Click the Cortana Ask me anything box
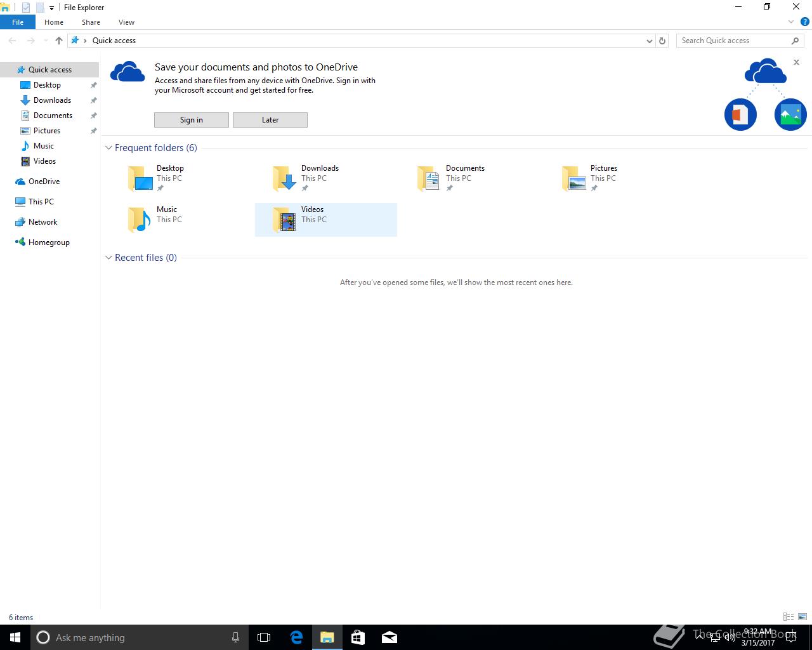The image size is (812, 650). click(140, 637)
